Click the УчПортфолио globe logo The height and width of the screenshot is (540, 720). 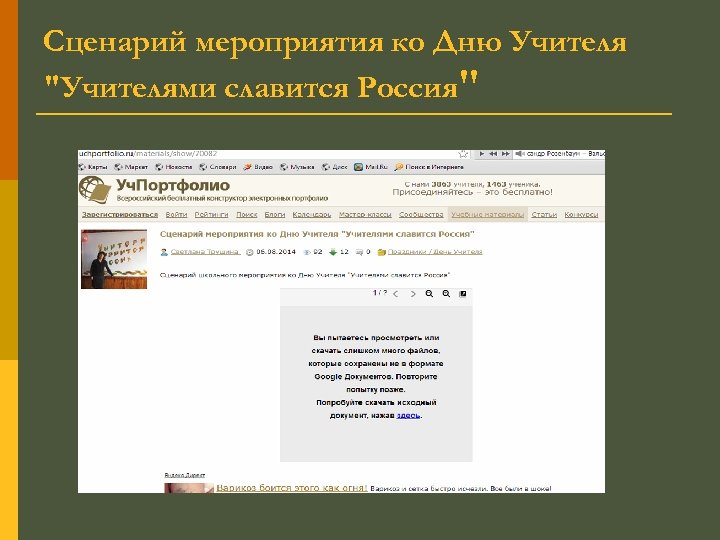(x=95, y=190)
